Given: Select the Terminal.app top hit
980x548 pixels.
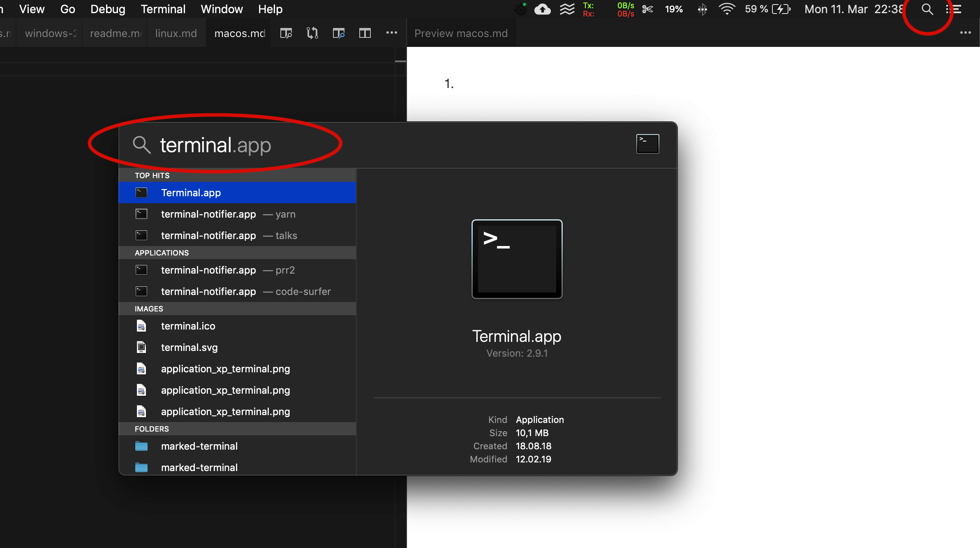Looking at the screenshot, I should pos(237,193).
